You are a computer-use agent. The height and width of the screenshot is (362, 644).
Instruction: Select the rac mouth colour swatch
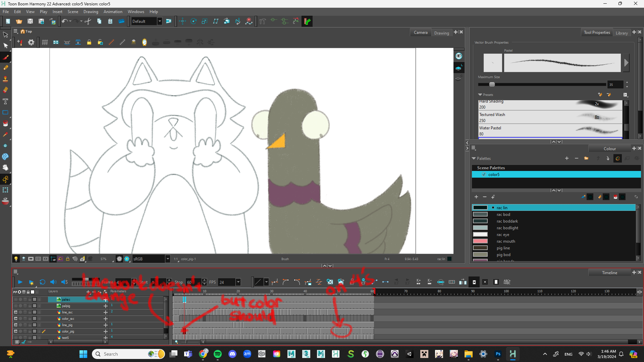[480, 241]
